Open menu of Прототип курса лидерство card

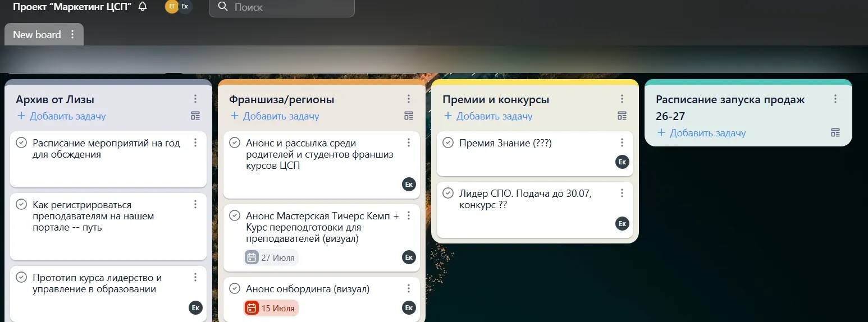[x=195, y=277]
